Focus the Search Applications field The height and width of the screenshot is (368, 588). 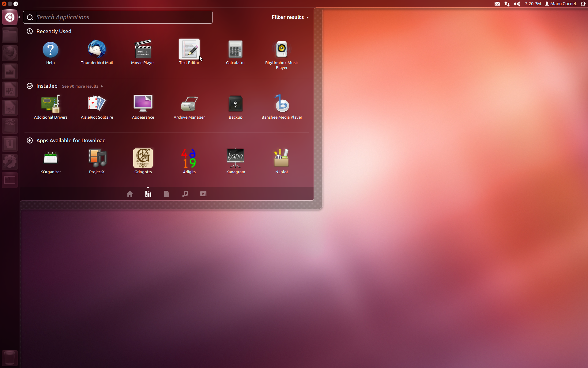pyautogui.click(x=123, y=17)
